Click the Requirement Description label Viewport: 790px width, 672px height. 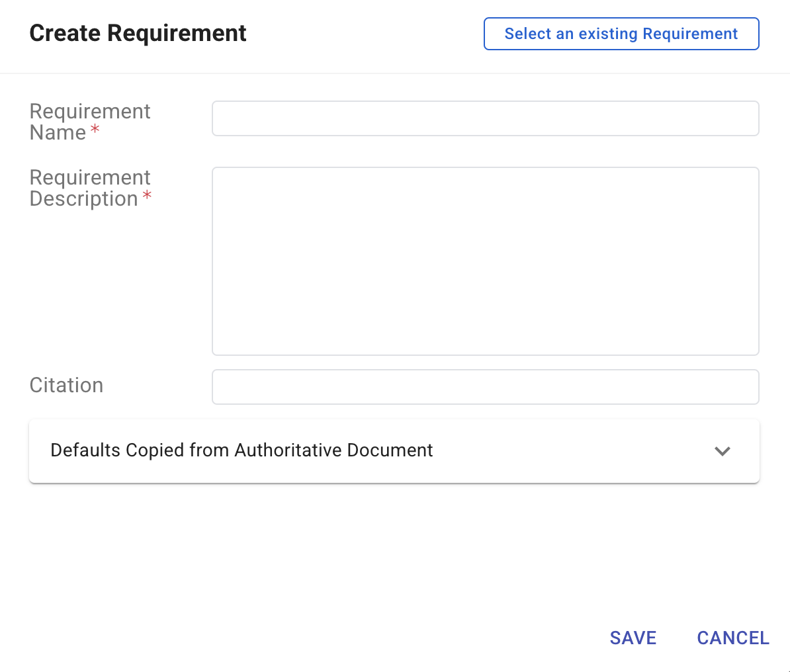[x=90, y=188]
